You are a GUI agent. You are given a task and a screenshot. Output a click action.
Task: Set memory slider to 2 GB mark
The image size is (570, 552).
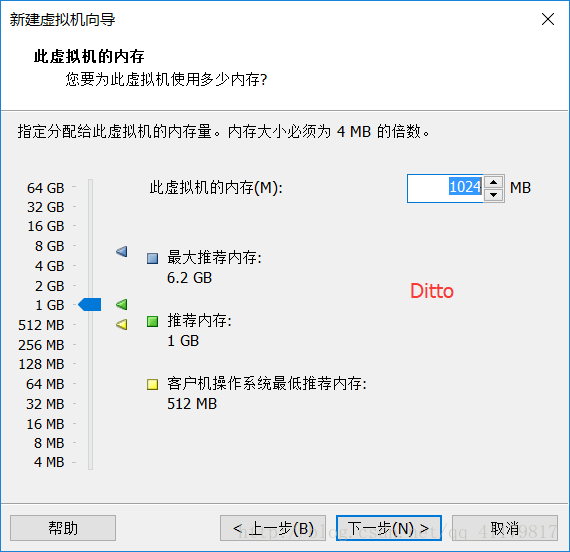pos(91,286)
